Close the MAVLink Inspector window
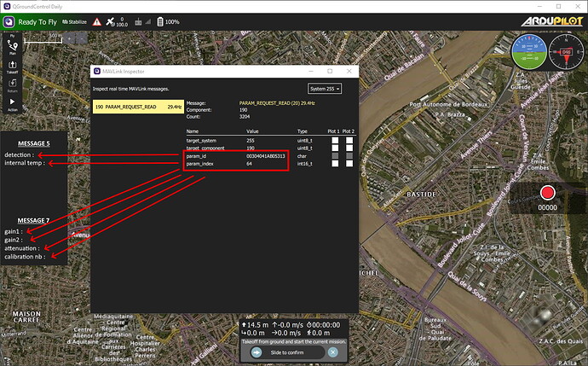The height and width of the screenshot is (366, 588). point(349,72)
